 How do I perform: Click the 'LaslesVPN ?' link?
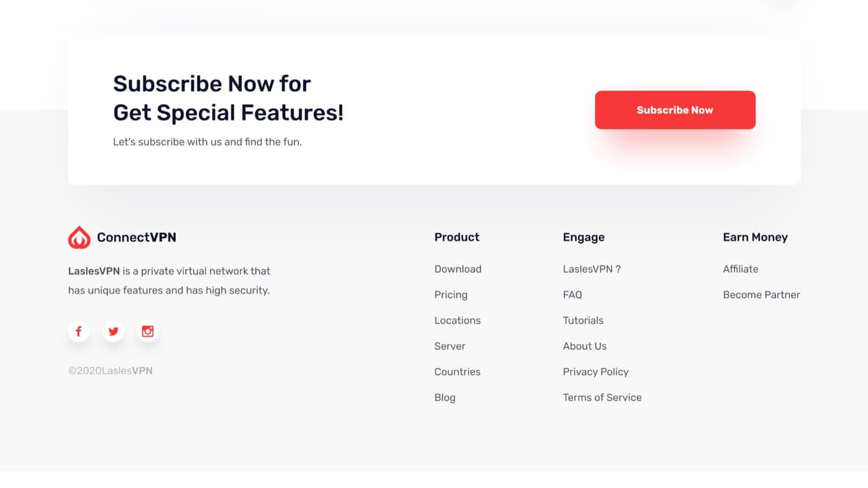592,269
